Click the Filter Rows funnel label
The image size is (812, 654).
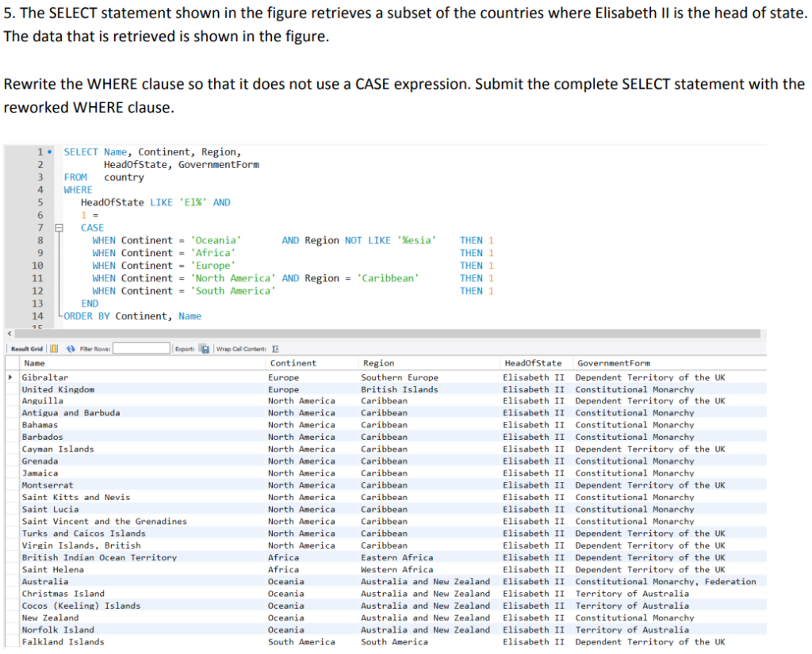click(x=94, y=349)
